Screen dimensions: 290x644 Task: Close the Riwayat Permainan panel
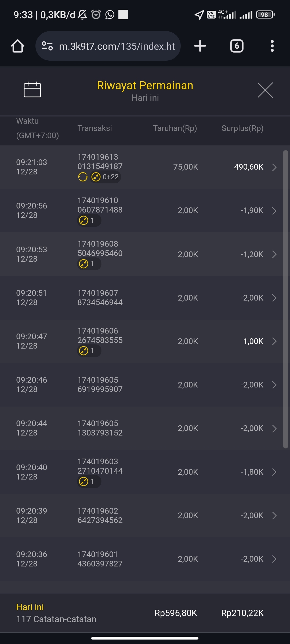click(x=265, y=90)
